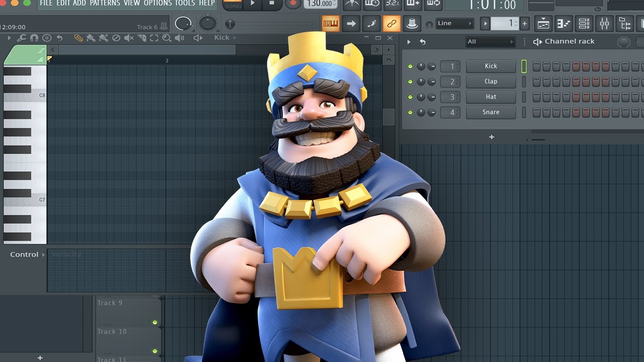Click the metronome icon
The height and width of the screenshot is (362, 644).
click(352, 4)
